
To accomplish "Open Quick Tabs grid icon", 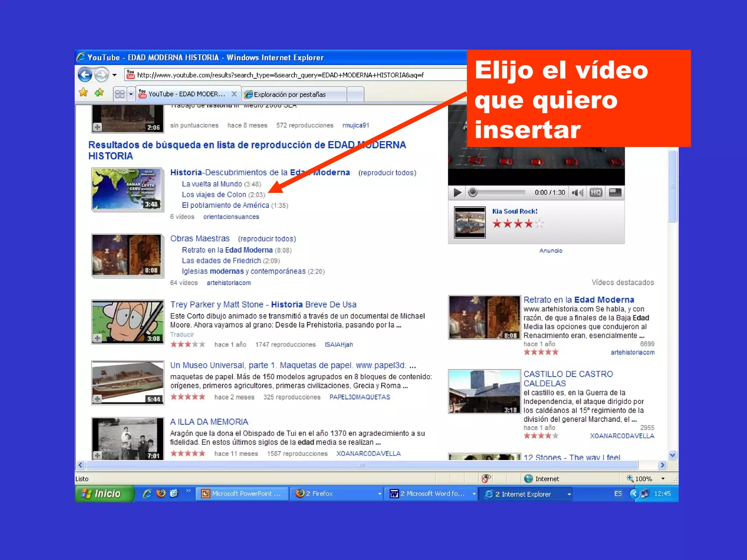I will pyautogui.click(x=120, y=94).
